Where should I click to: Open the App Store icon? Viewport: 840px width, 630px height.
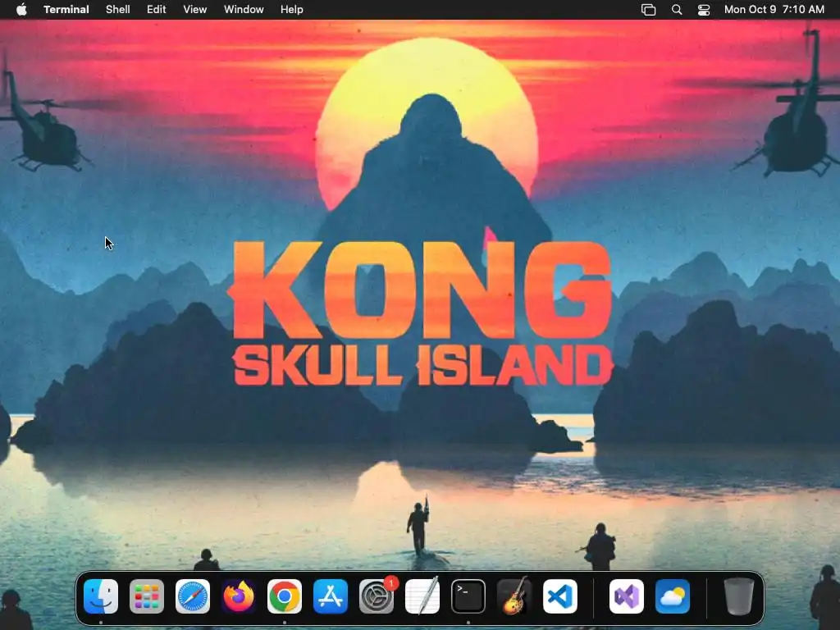coord(331,596)
